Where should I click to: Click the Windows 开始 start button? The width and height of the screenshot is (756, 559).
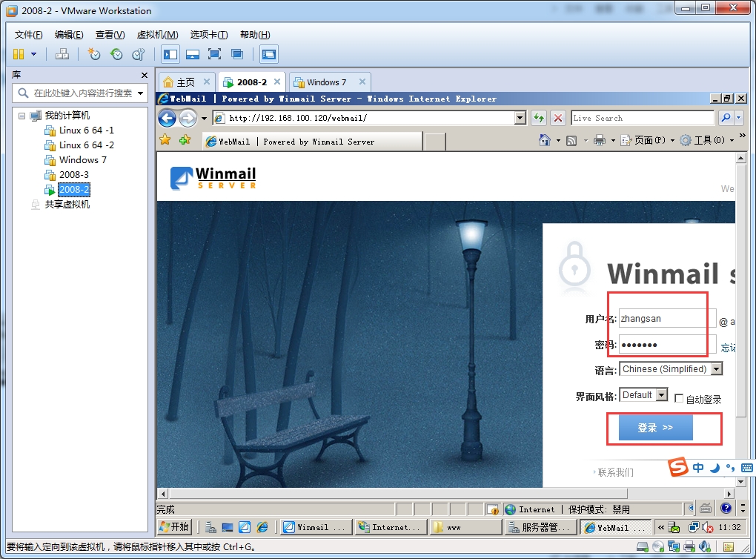tap(174, 527)
